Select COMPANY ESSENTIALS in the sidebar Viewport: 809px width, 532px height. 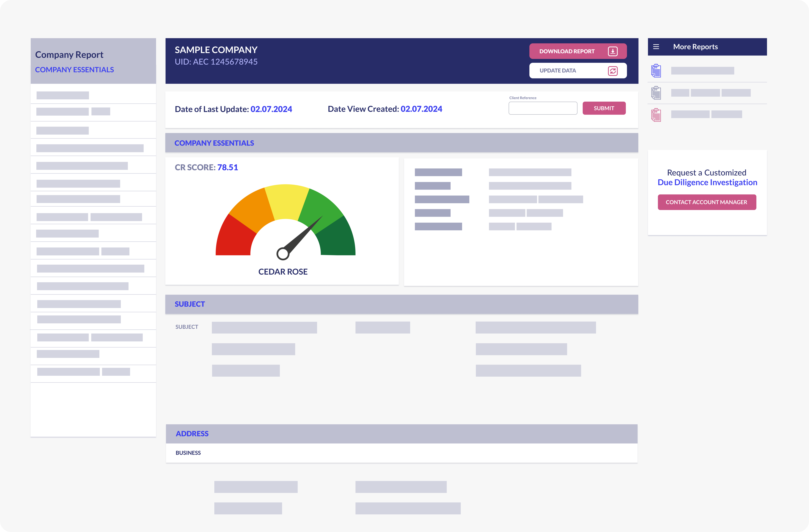coord(74,70)
